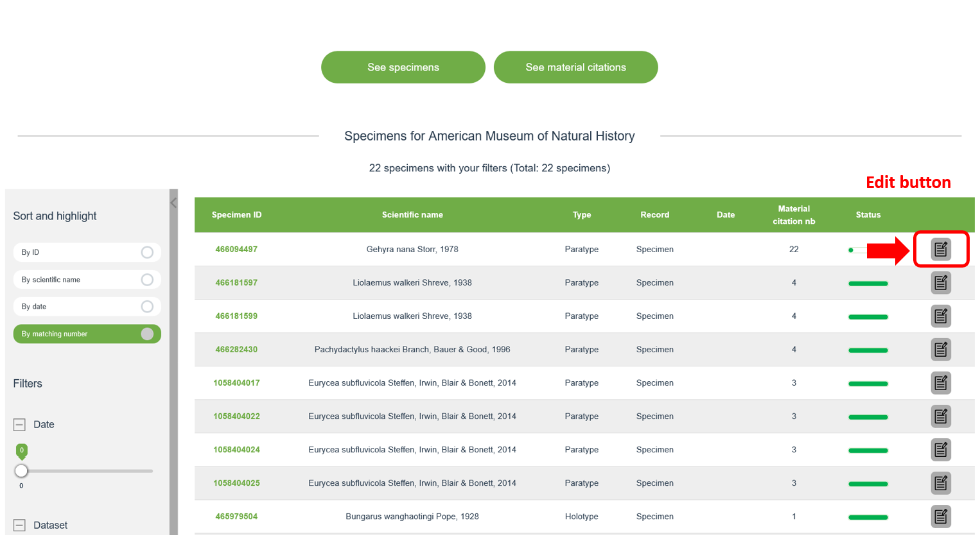Click Eurycea subfluvicola name in row 1058404017
Viewport: 980px width, 539px height.
[412, 382]
